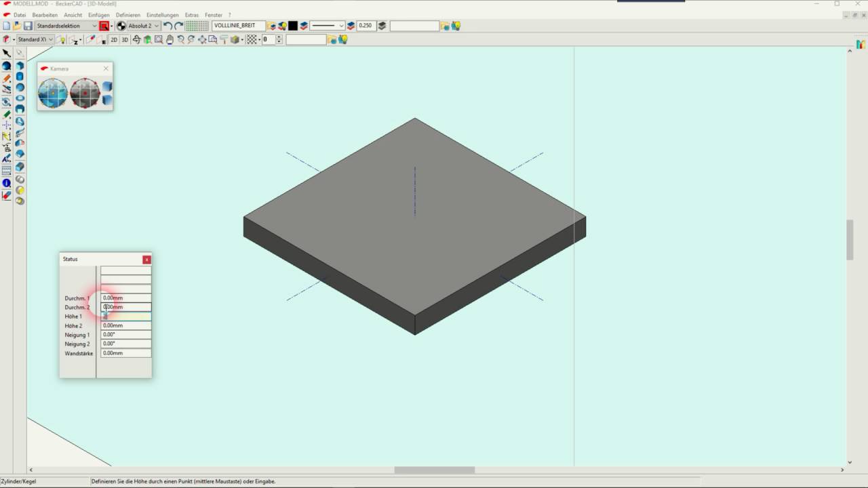
Task: Click the paint roller icon in the toolbar
Action: [223, 39]
